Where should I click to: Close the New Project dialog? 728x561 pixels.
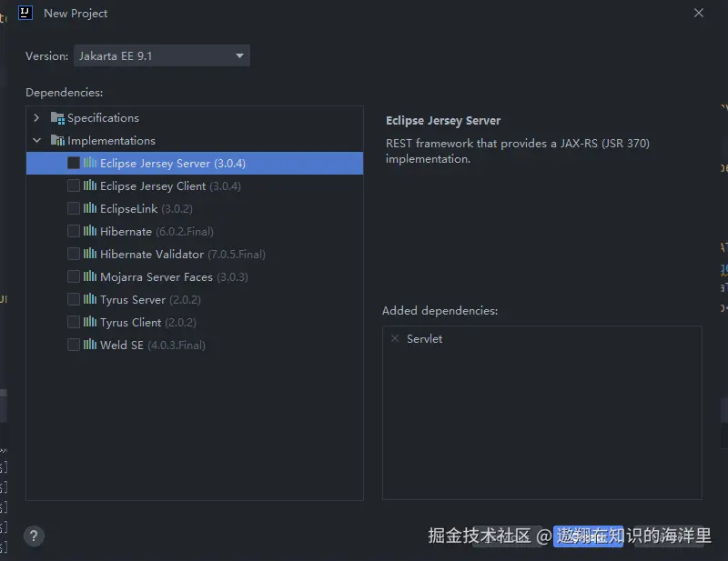[699, 13]
